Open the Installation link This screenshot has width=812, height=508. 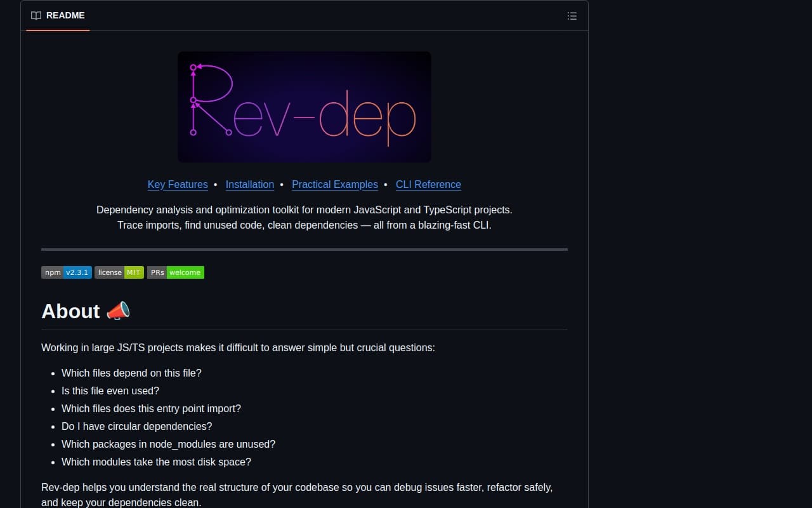point(249,184)
